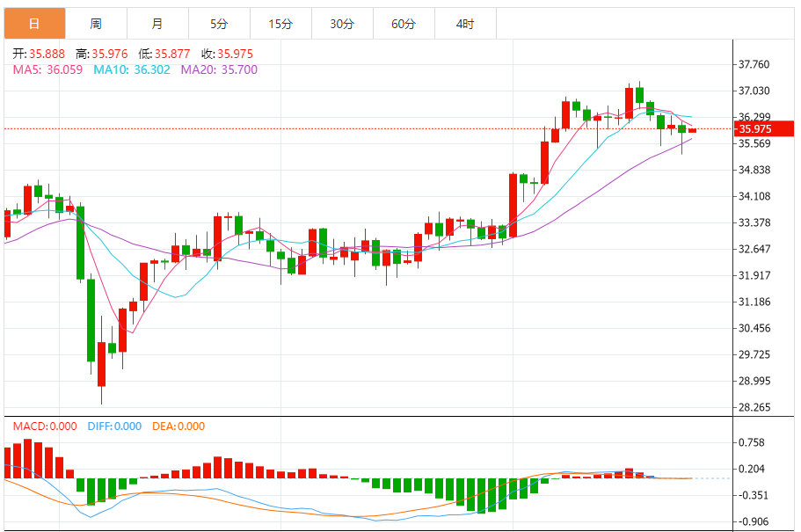Click the 29.725 price axis label
801x532 pixels.
(754, 354)
